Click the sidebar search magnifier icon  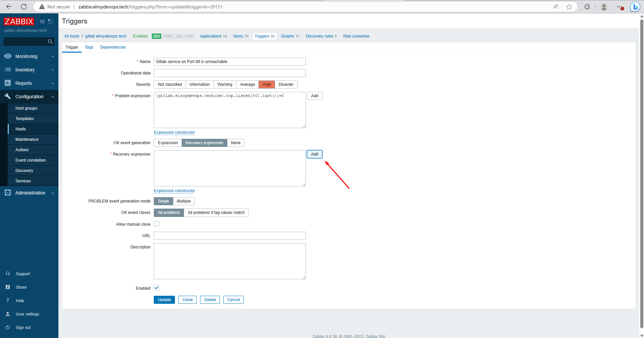[x=50, y=42]
